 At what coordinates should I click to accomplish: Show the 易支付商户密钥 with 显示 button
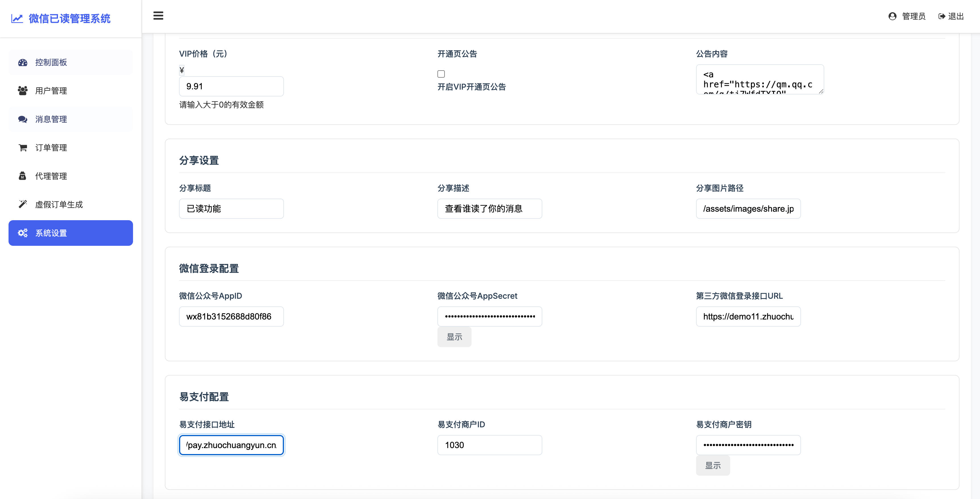tap(713, 465)
